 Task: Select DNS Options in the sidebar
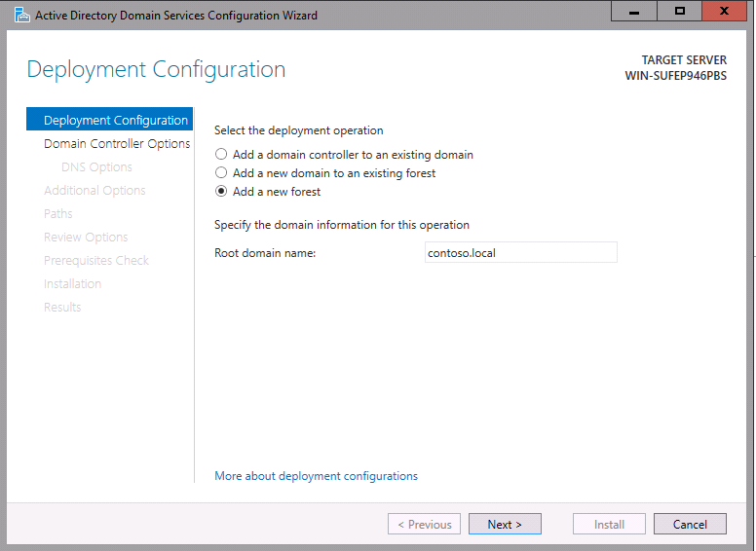click(96, 167)
